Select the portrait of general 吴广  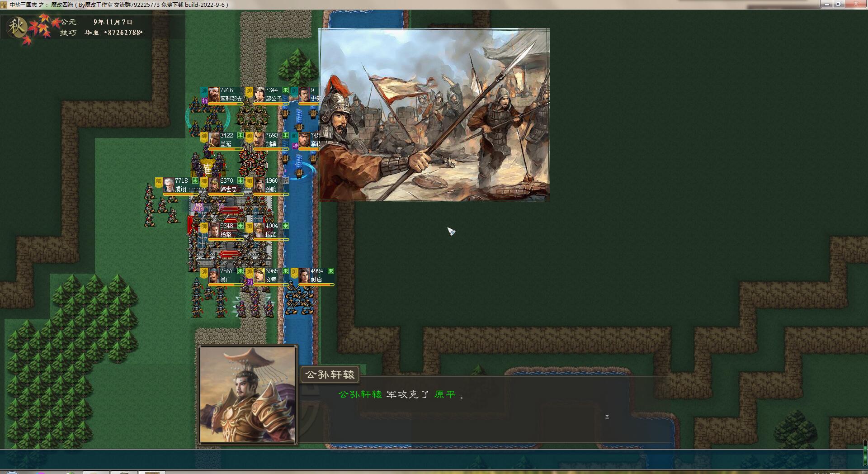tap(214, 275)
